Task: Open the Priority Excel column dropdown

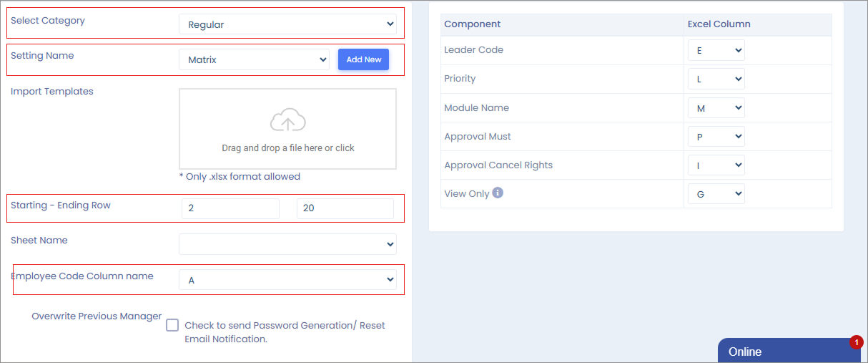Action: point(716,79)
